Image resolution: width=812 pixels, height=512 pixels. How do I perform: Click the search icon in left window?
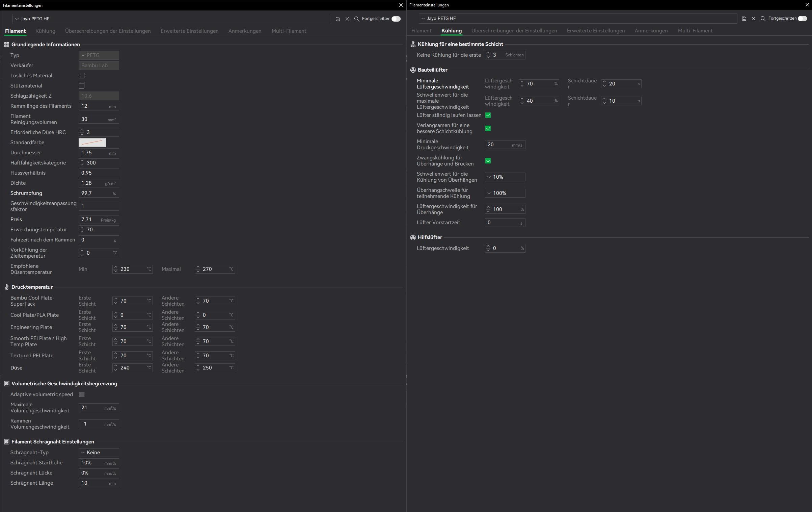point(356,19)
